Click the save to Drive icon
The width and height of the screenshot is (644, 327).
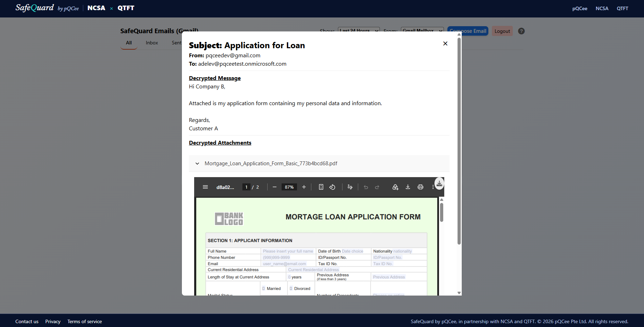pos(395,187)
